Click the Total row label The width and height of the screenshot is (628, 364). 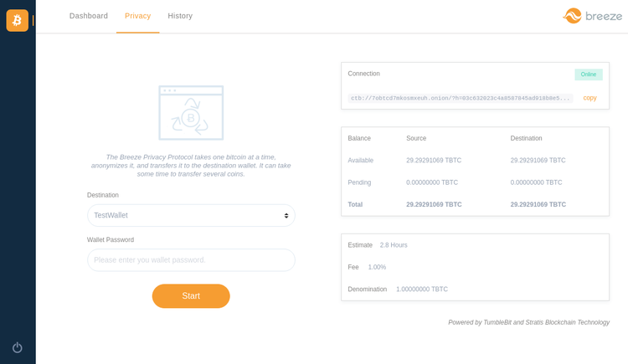pos(355,204)
